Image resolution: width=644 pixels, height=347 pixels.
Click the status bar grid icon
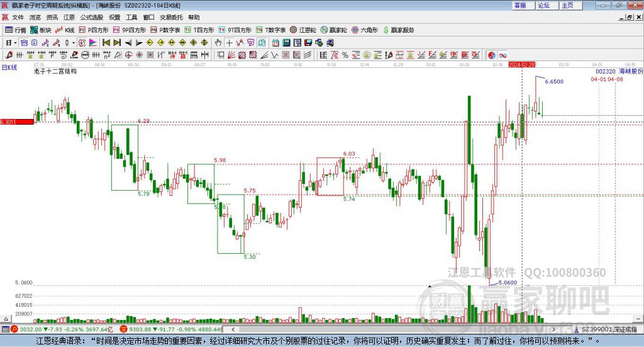tap(5, 329)
